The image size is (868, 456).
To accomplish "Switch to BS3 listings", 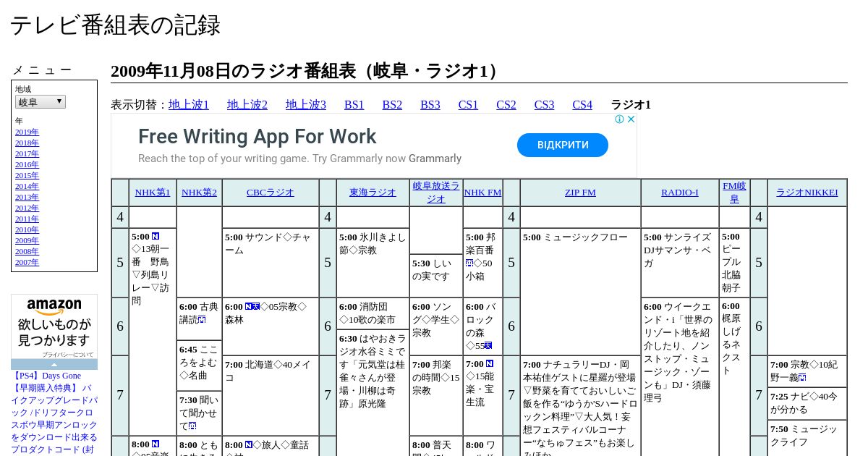I will 430,105.
